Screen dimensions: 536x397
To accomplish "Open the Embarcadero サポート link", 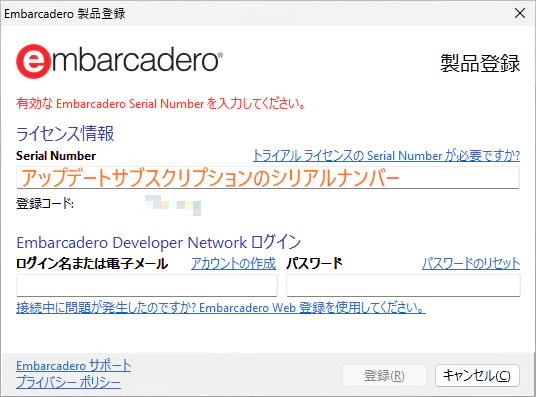I will 73,366.
